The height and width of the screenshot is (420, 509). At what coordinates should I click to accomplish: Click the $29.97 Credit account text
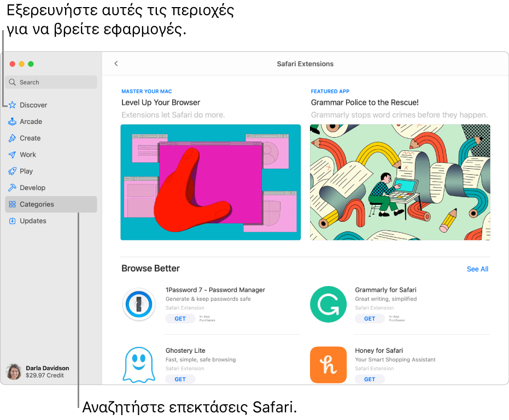(45, 375)
